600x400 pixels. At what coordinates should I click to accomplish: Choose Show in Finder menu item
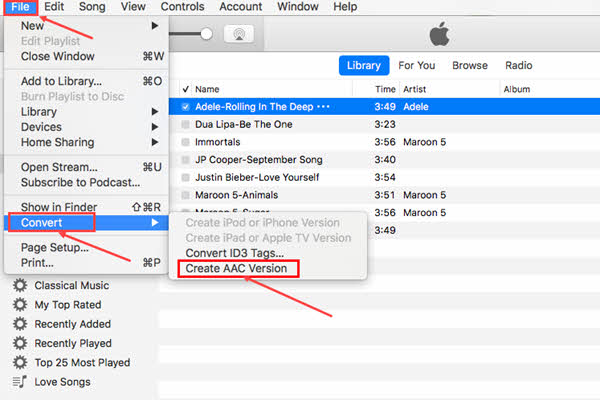coord(86,207)
